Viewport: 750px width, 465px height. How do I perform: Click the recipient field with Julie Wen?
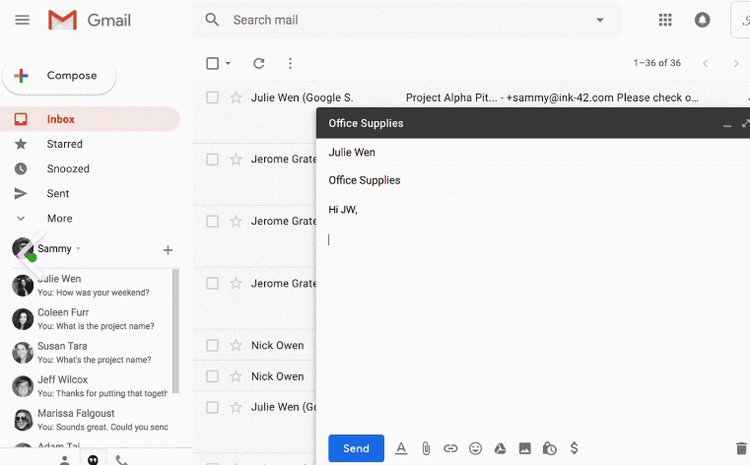[x=539, y=153]
